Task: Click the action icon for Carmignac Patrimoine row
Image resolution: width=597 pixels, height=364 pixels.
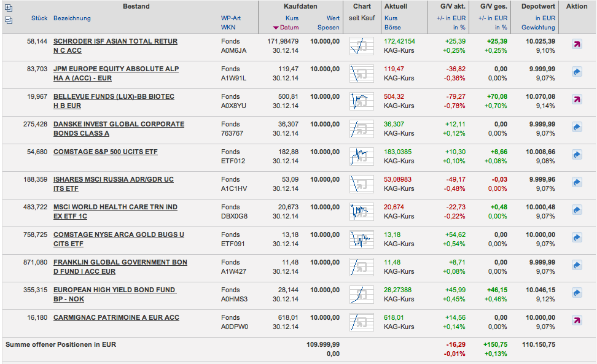Action: pos(577,320)
